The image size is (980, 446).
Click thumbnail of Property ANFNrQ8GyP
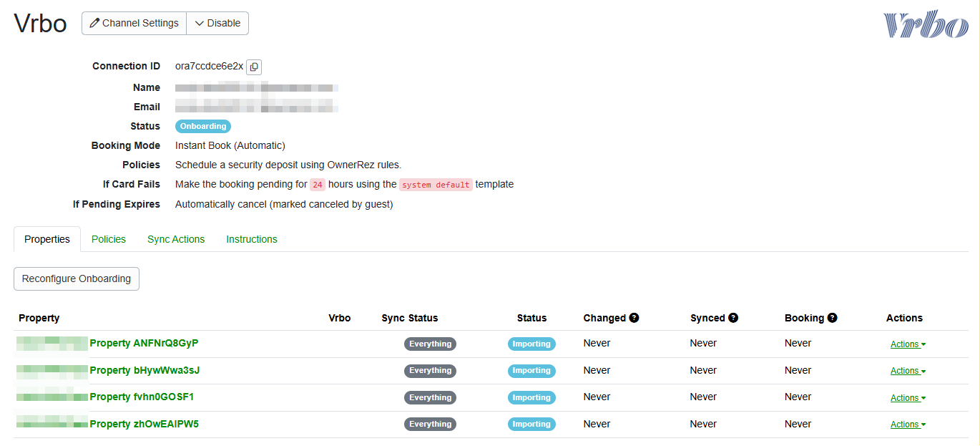tap(52, 344)
